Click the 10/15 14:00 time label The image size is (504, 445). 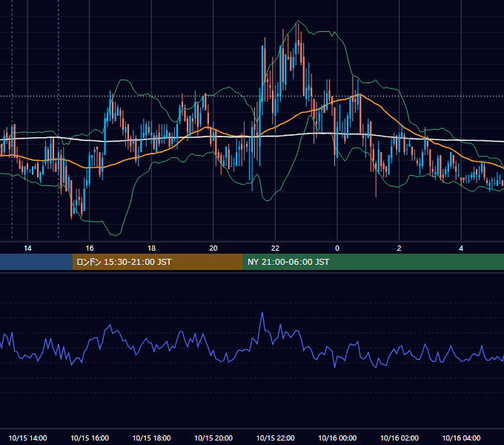27,438
